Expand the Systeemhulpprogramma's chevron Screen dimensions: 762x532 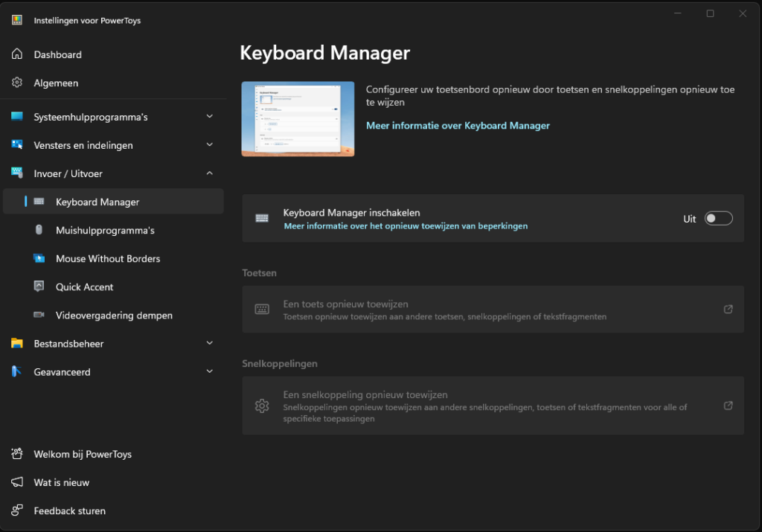[209, 116]
